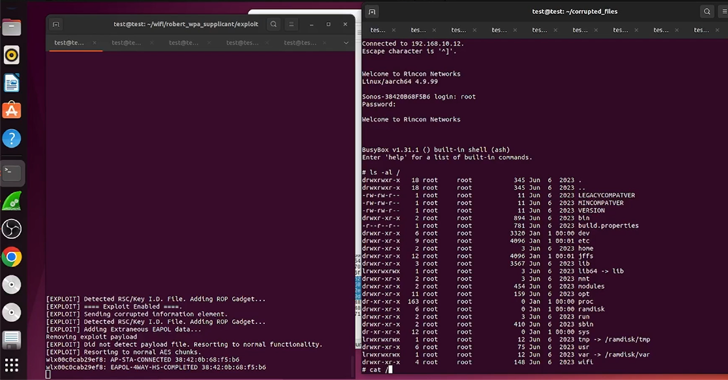The image size is (728, 380).
Task: Close the second tes... tab in right terminal
Action: point(434,30)
